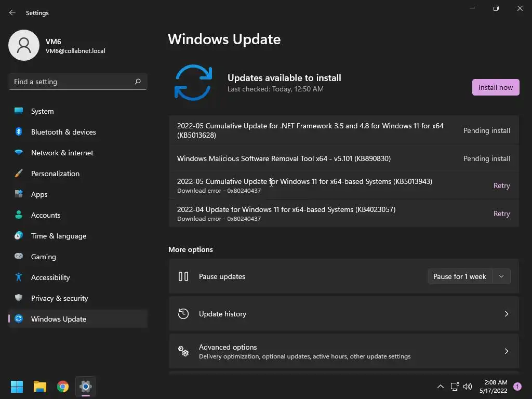Navigate to Accounts settings
532x399 pixels.
point(78,215)
